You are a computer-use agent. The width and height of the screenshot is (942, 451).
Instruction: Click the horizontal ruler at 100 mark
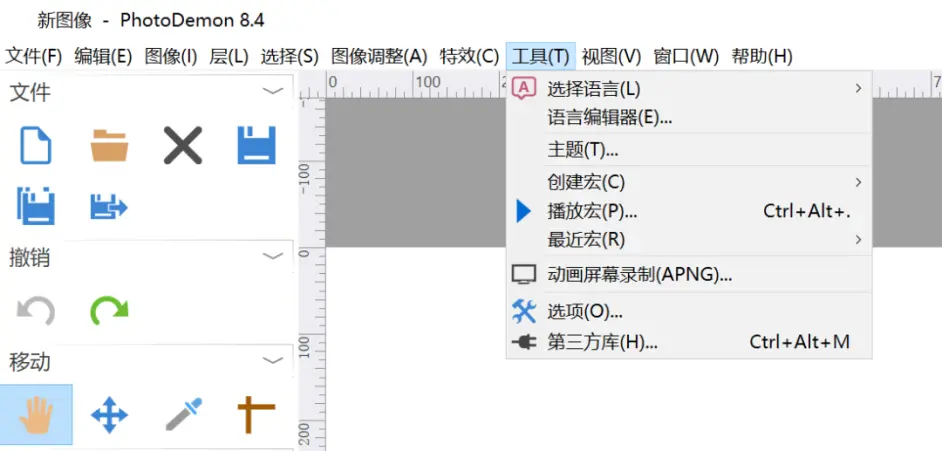pyautogui.click(x=426, y=84)
